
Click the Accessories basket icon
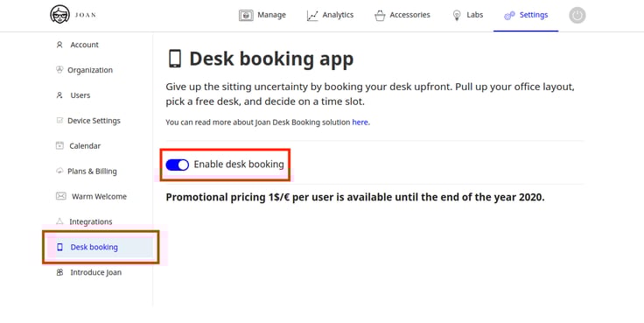380,16
